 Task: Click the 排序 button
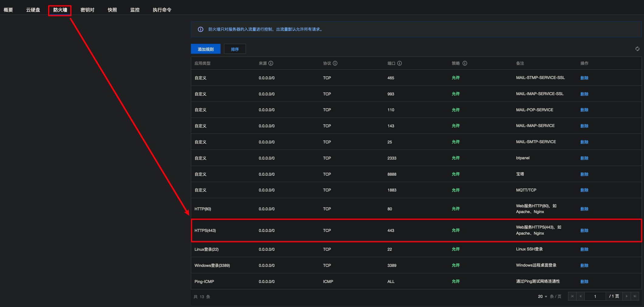pos(235,49)
